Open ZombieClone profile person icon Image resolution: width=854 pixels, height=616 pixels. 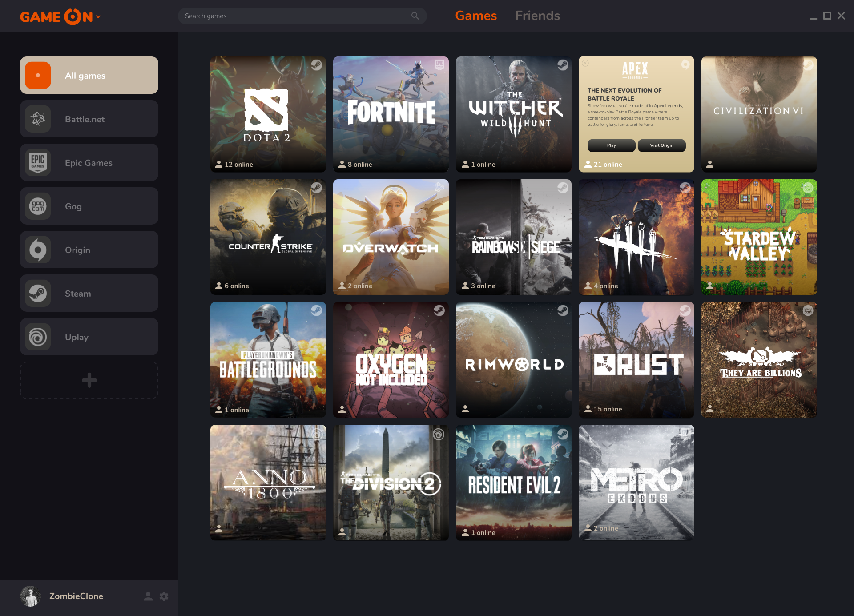(x=148, y=596)
